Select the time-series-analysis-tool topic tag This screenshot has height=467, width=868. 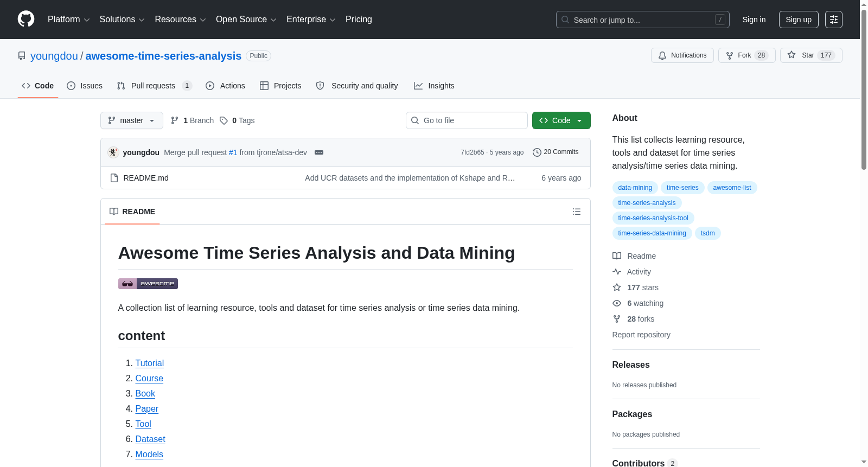[x=653, y=218]
